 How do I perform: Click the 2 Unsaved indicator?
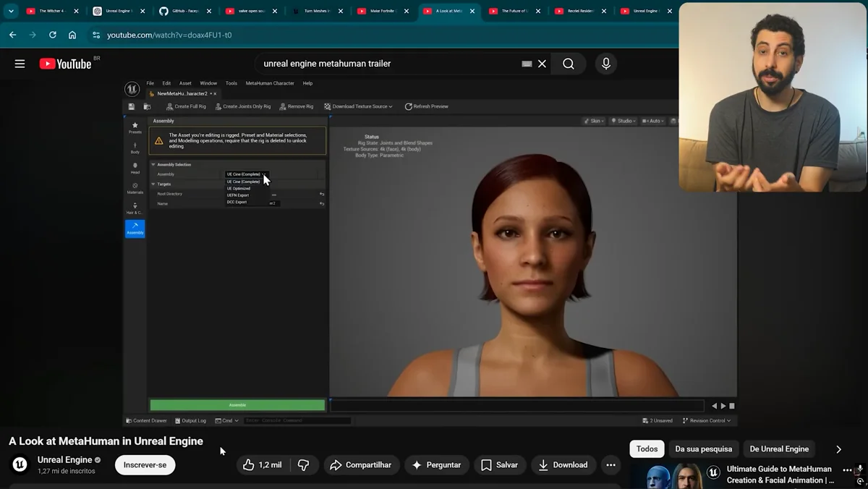point(658,420)
